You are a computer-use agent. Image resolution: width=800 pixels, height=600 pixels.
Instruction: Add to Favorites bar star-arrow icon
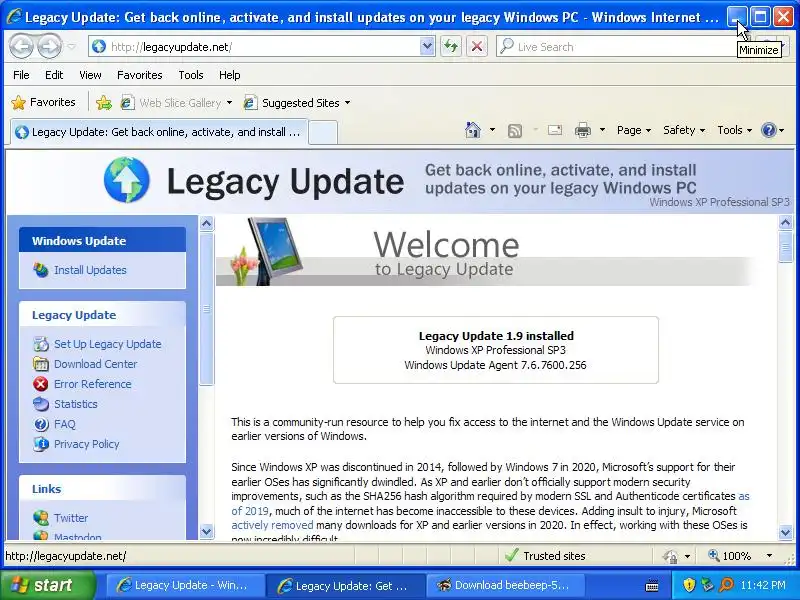pos(104,103)
